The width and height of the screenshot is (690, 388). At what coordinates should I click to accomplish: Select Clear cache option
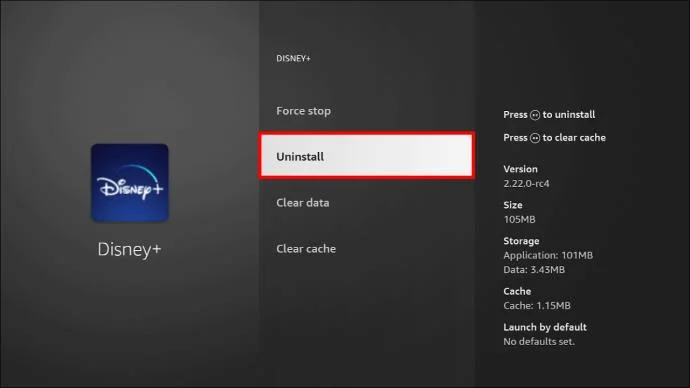pos(306,249)
